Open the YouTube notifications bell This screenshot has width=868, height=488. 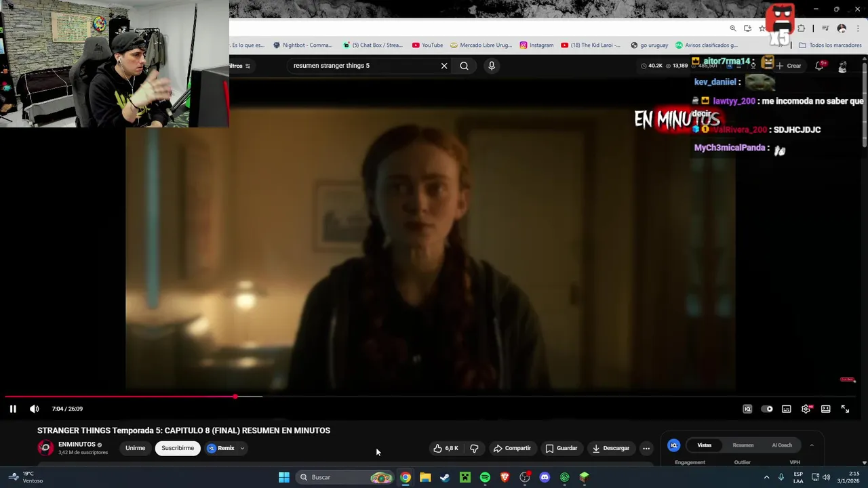click(819, 66)
